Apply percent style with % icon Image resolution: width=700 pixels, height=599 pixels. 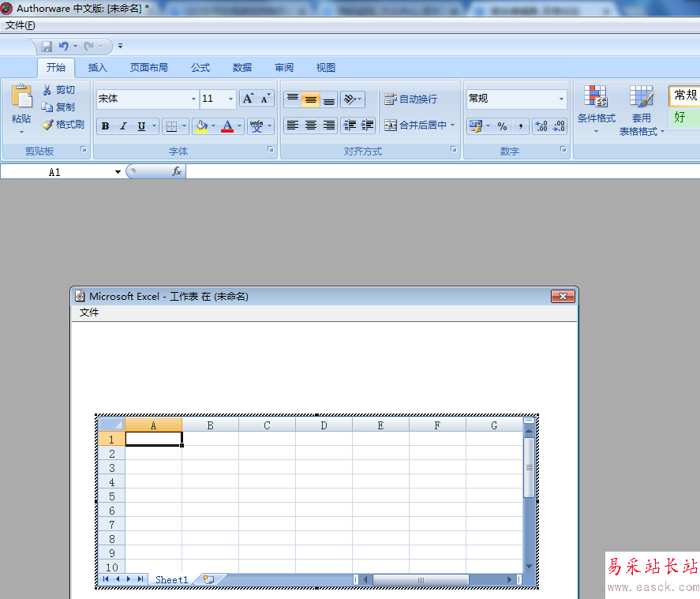tap(502, 126)
